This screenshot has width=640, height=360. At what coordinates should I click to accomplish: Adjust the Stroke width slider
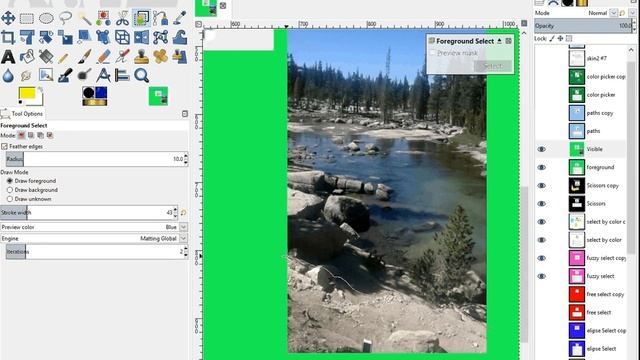click(89, 213)
